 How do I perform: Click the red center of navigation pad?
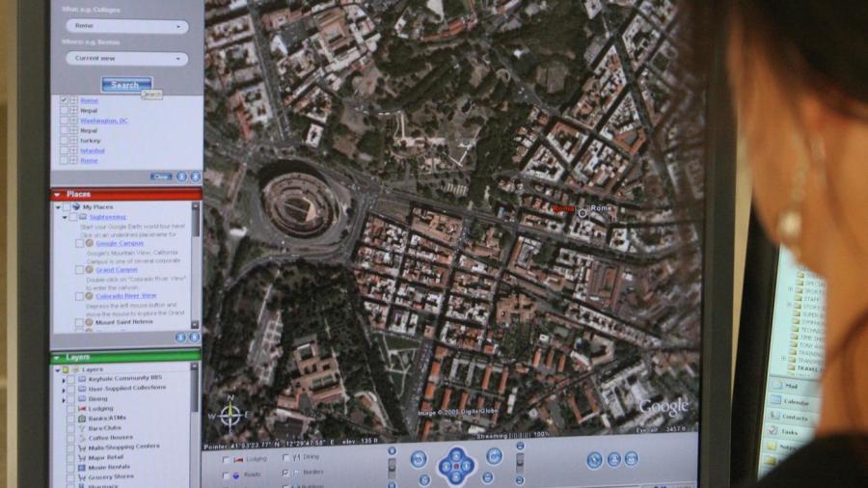point(456,467)
